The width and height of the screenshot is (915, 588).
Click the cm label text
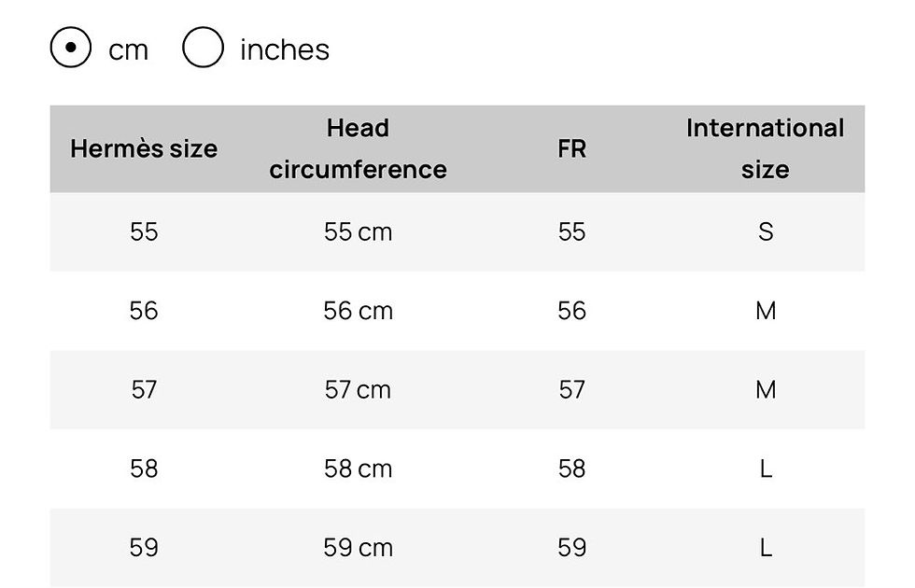[x=129, y=50]
